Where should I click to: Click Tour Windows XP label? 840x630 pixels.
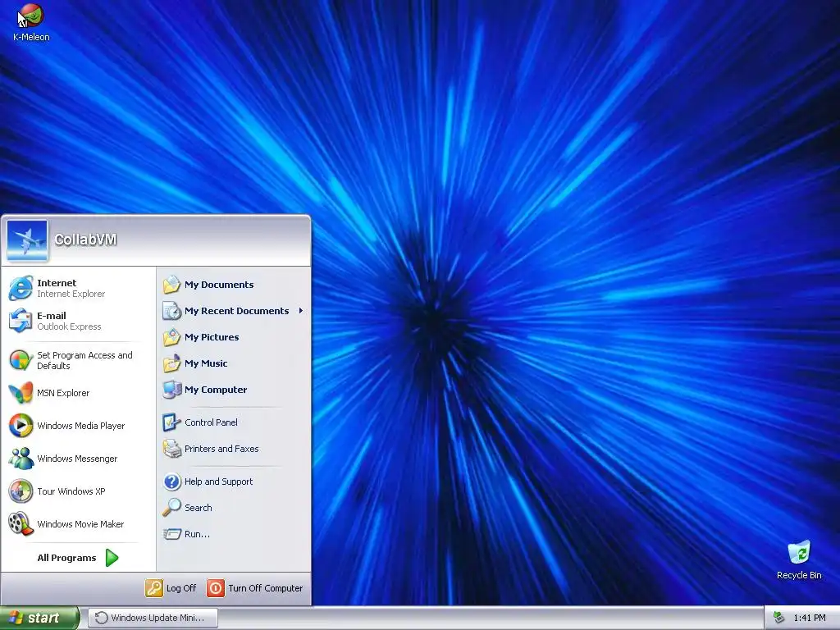pos(71,491)
